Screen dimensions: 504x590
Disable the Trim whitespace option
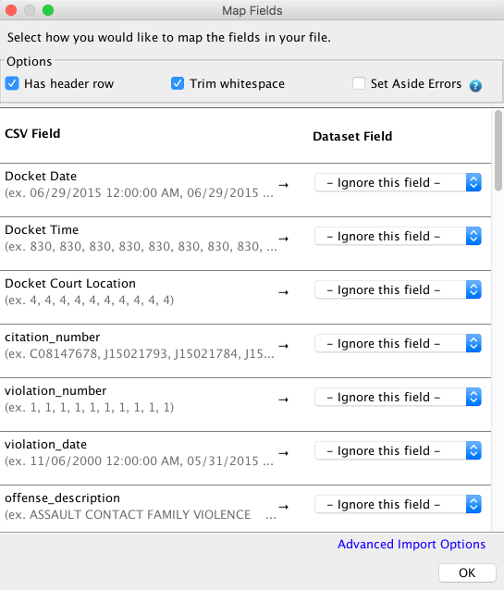[177, 83]
